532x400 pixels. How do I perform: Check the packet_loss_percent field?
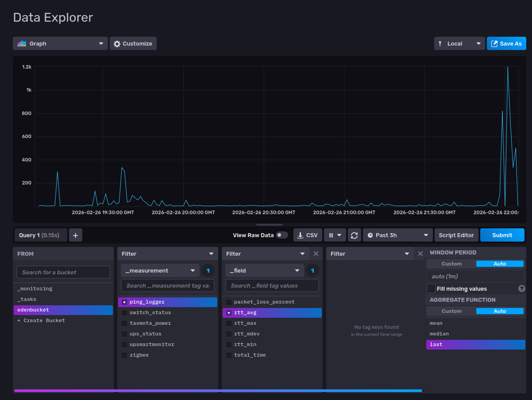point(229,302)
